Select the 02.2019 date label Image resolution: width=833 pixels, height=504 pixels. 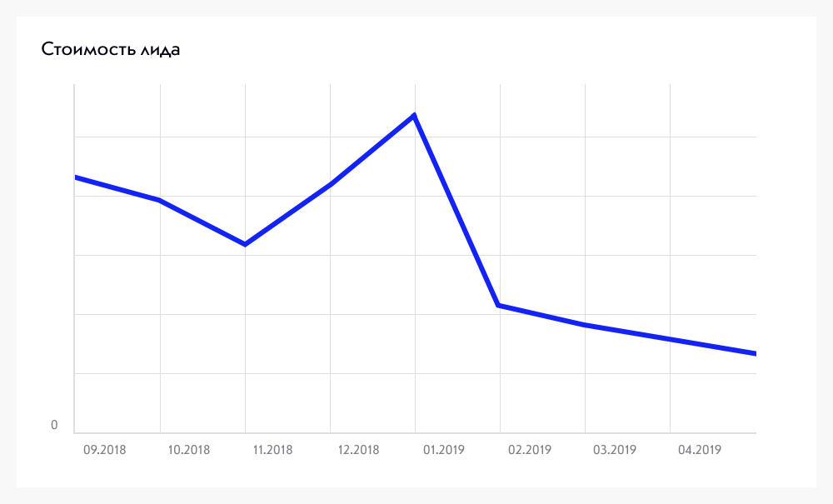[x=530, y=450]
